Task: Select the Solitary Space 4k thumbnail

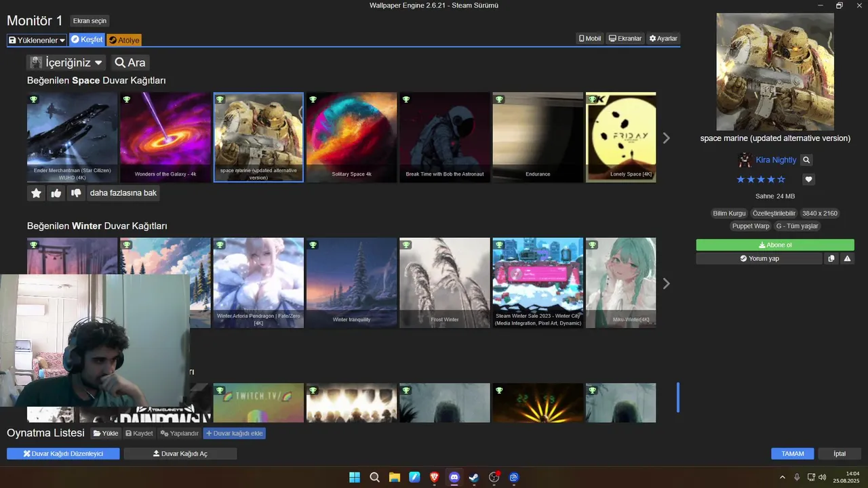Action: click(351, 137)
